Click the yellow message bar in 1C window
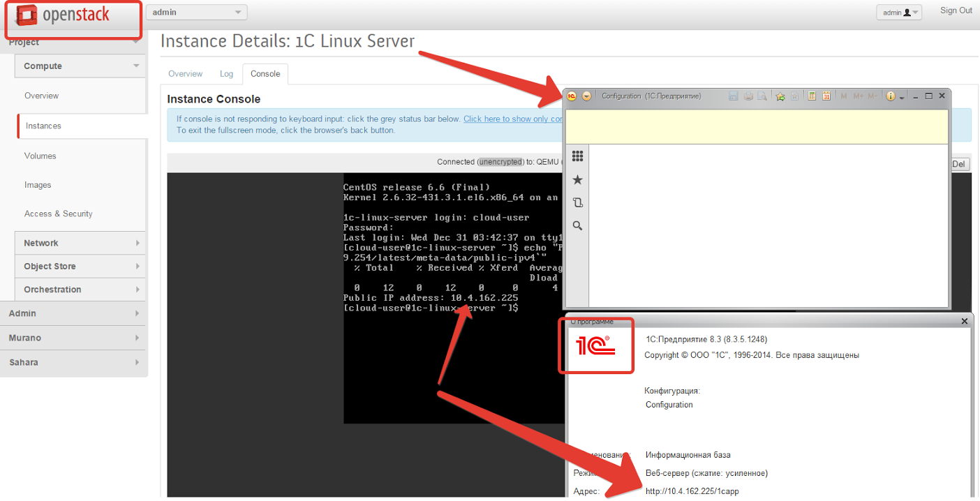This screenshot has width=980, height=501. (x=757, y=126)
